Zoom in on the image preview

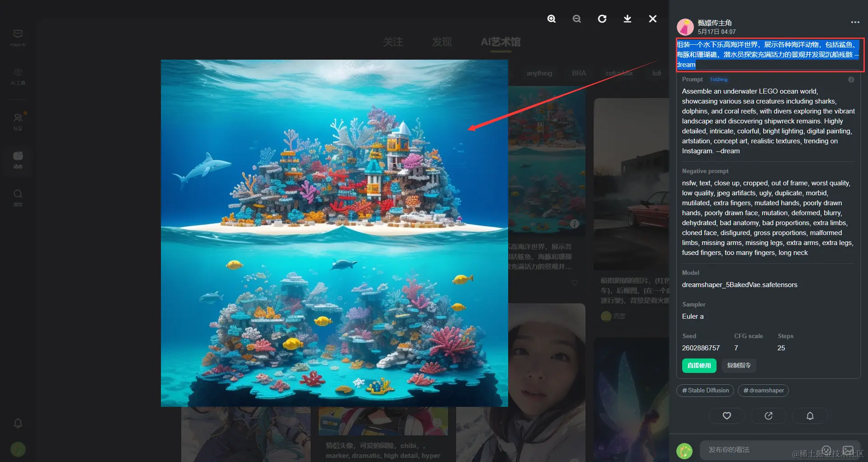(552, 19)
